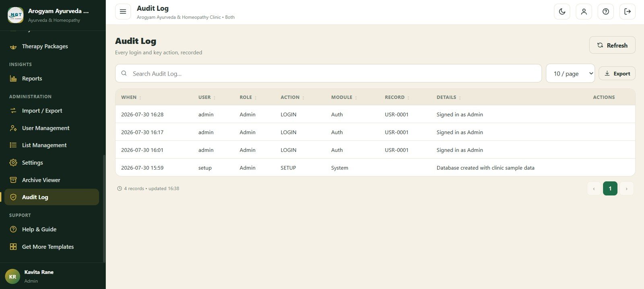Click the logout icon in the header

point(627,12)
